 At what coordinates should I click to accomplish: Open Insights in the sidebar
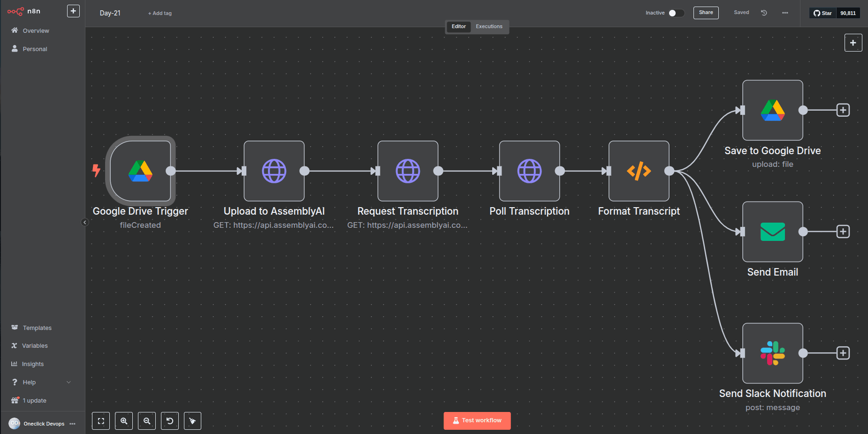point(32,364)
